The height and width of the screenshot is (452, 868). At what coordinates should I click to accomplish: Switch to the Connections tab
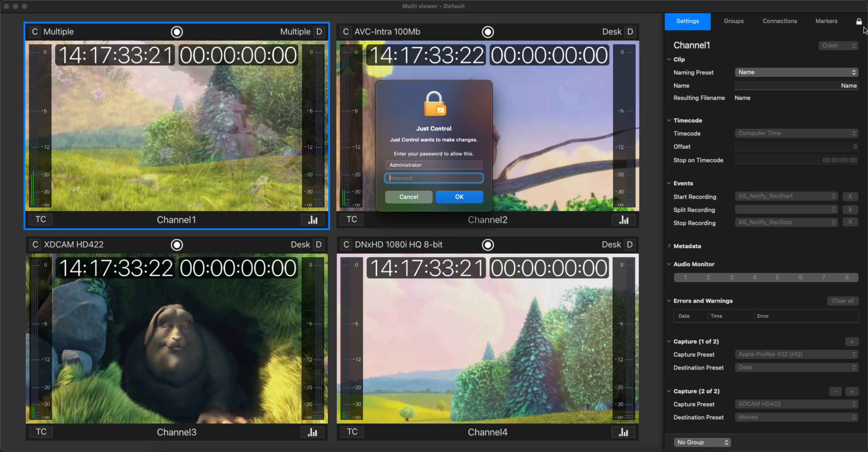coord(780,21)
